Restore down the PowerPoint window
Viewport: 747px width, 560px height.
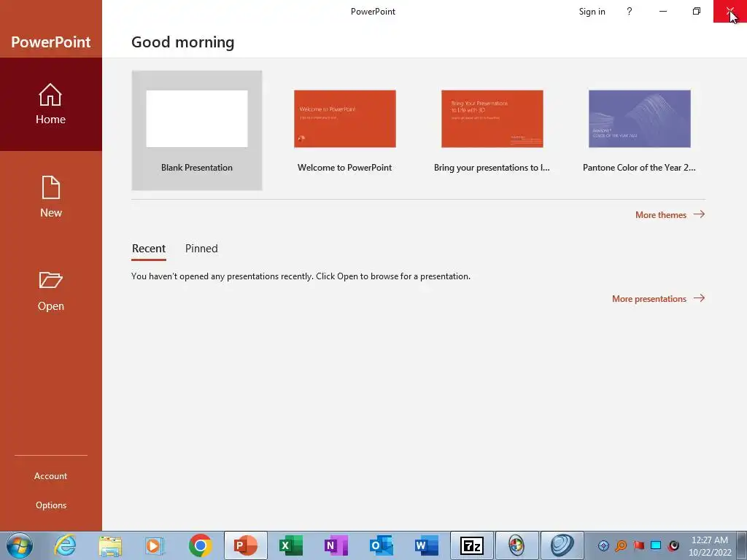pyautogui.click(x=697, y=12)
